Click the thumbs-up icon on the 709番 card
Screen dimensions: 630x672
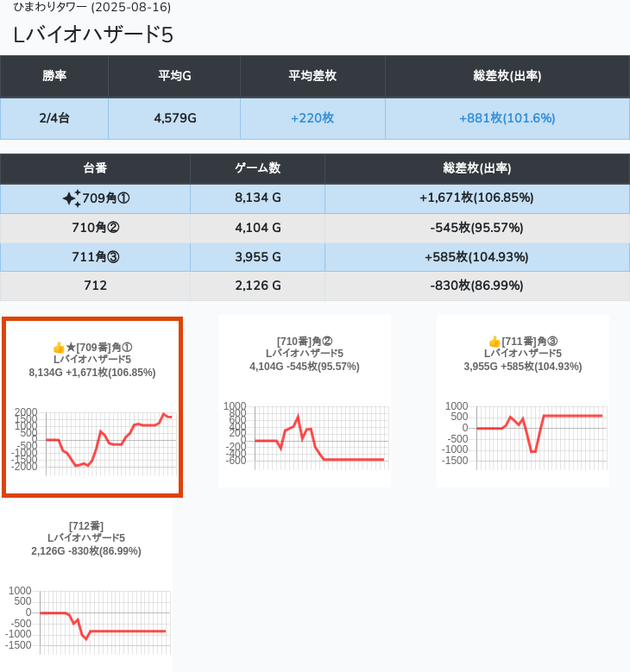59,348
